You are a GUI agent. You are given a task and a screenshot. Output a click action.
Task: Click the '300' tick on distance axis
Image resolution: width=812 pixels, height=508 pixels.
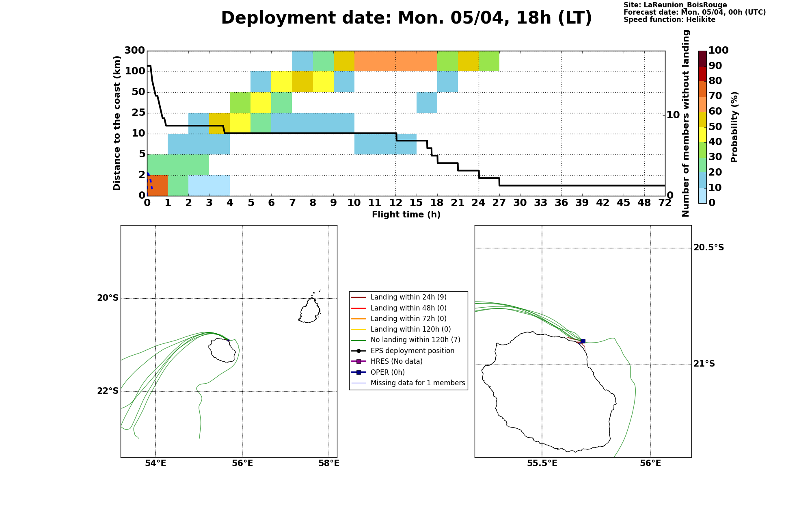click(x=134, y=51)
